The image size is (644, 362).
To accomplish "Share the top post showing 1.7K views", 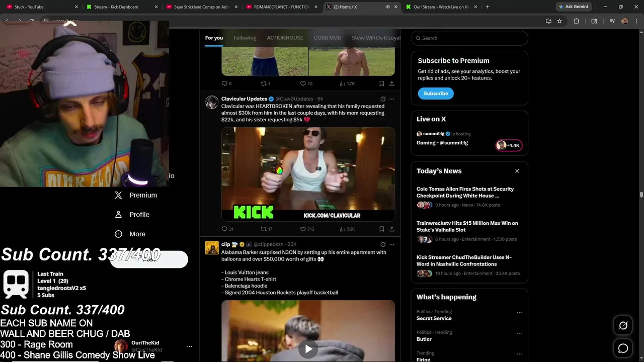I will 392,83.
